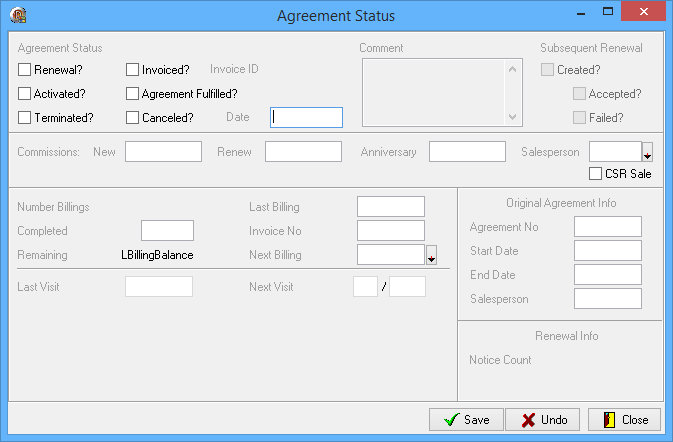Click the Save button
Screen dimensions: 673x442
(x=466, y=420)
